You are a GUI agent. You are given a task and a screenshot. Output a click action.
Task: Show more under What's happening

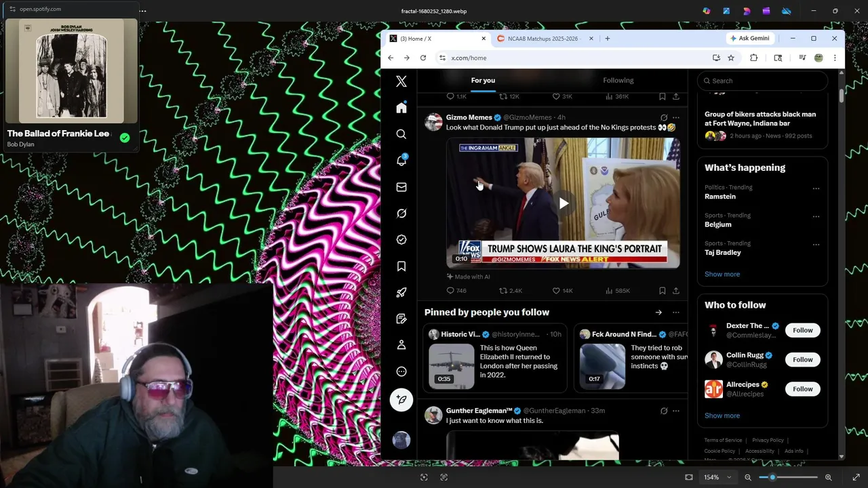click(722, 274)
